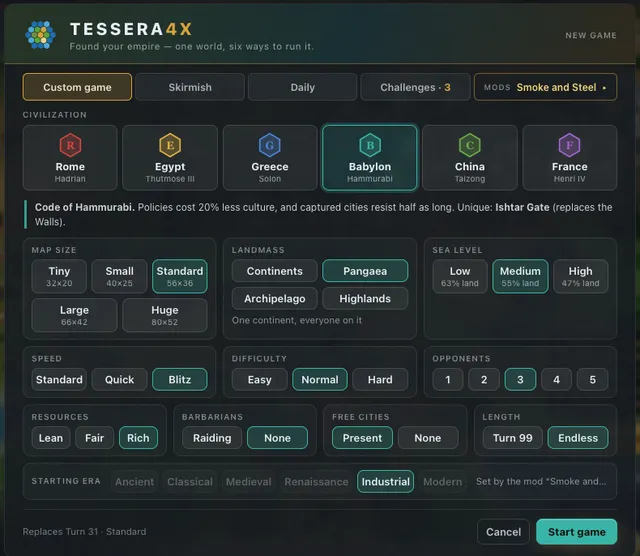This screenshot has width=640, height=556.
Task: Set opponents count to 5
Action: [x=592, y=379]
